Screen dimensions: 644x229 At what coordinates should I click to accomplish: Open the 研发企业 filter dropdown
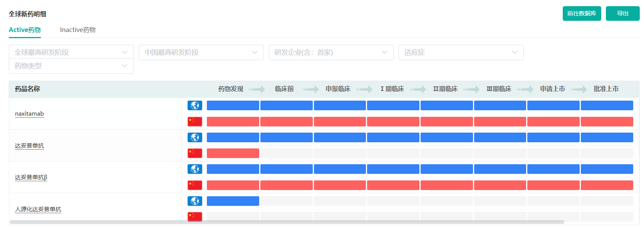331,52
